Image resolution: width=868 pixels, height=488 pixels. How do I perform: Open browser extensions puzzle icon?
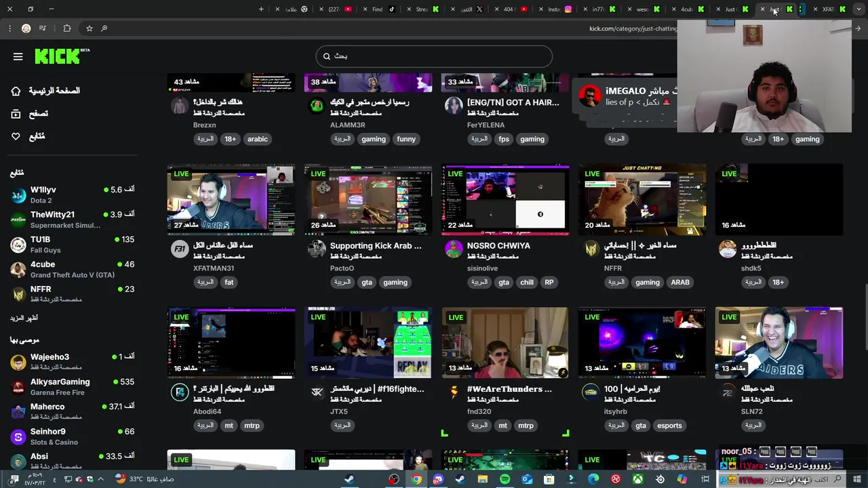click(x=66, y=28)
